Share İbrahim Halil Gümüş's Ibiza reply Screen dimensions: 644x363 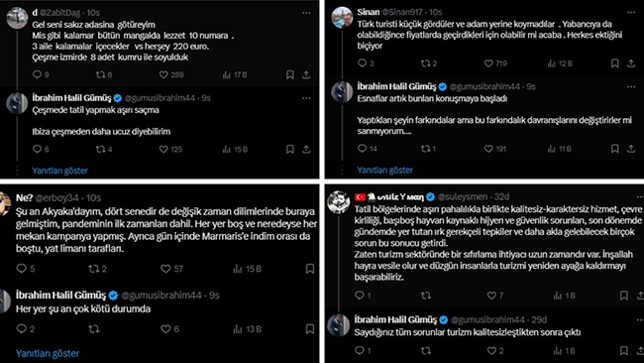pyautogui.click(x=306, y=149)
